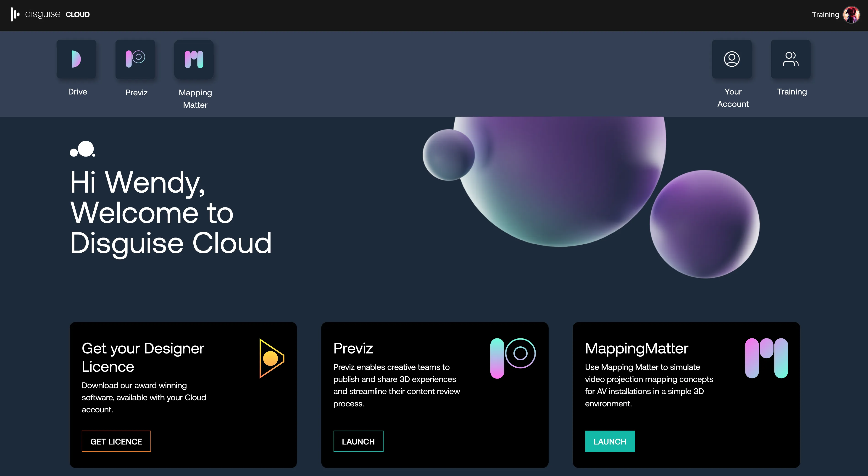Image resolution: width=868 pixels, height=476 pixels.
Task: Select the Drive label under its icon
Action: pos(77,91)
